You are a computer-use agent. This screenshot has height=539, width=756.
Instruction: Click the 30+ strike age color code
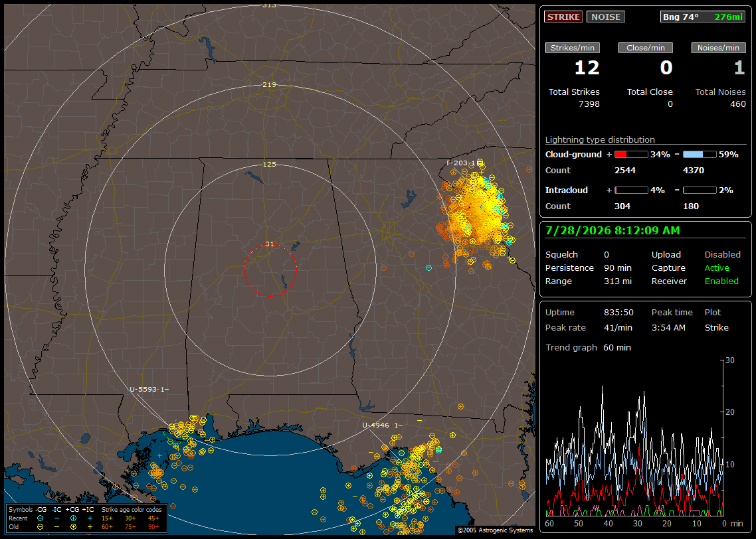(130, 518)
